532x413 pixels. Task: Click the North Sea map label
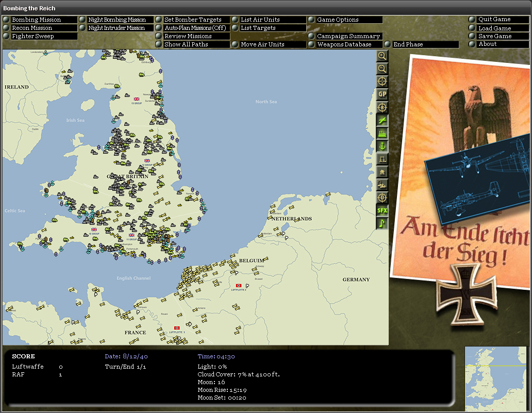[x=266, y=102]
